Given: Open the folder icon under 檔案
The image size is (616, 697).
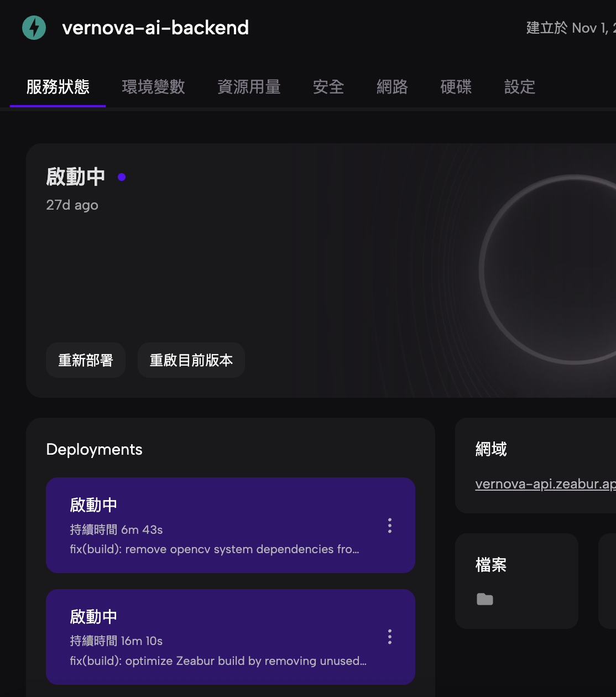Looking at the screenshot, I should coord(485,599).
